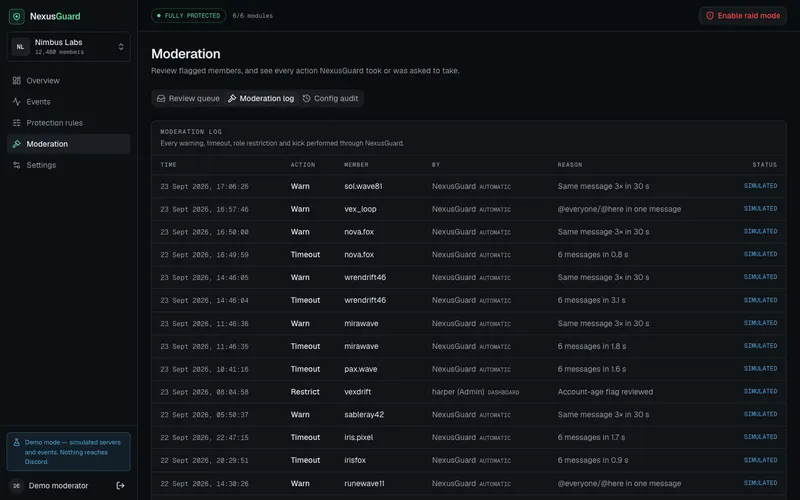Select member vex_loop in the log
The height and width of the screenshot is (500, 800).
(x=360, y=209)
